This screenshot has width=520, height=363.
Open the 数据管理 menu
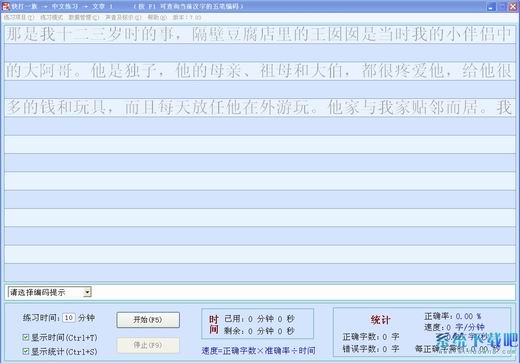(x=84, y=17)
